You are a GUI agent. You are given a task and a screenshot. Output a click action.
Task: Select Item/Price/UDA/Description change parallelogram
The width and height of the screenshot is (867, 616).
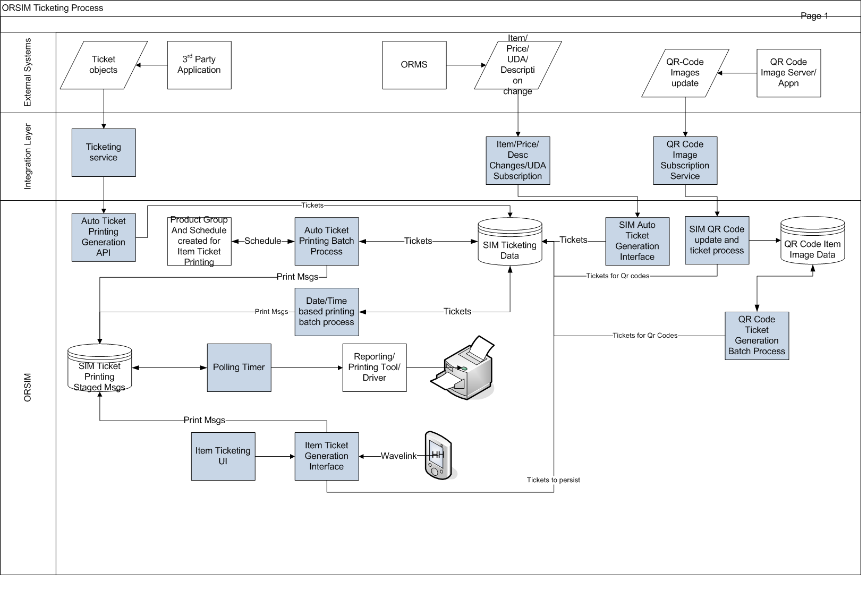517,65
